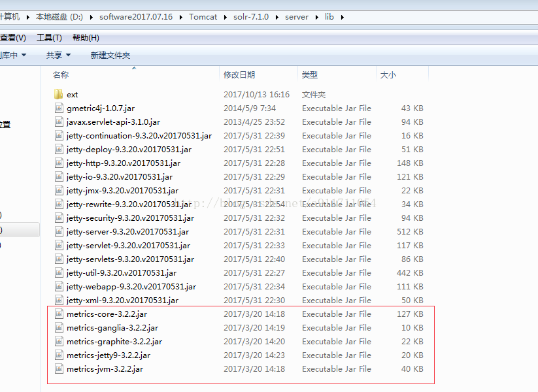Click size 442 KB of jetty-util
The image size is (538, 392).
410,273
